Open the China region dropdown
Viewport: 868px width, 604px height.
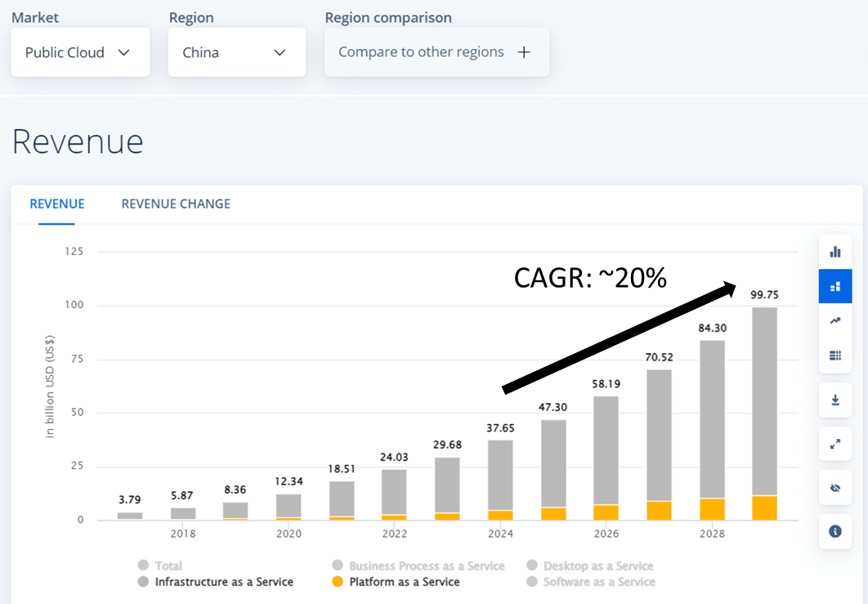coord(236,52)
